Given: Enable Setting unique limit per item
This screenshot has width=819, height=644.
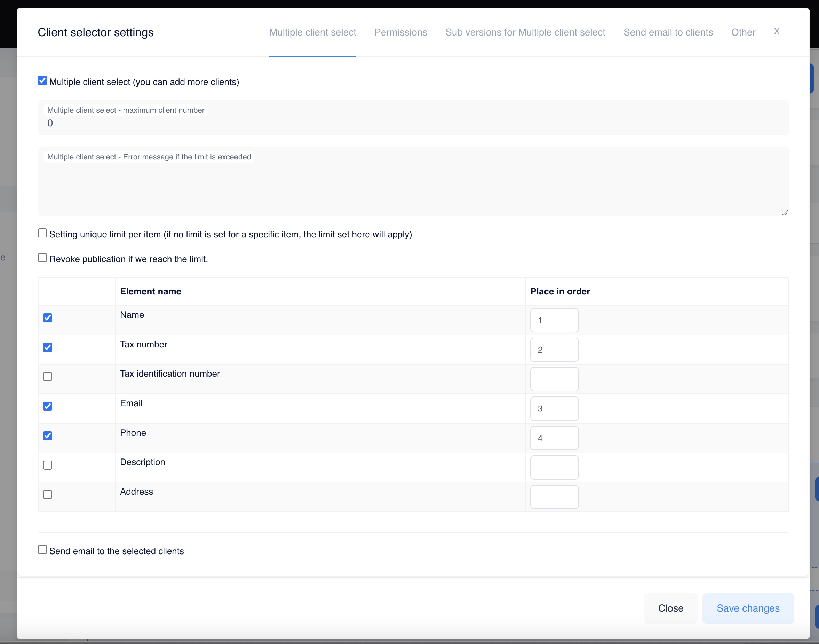Looking at the screenshot, I should pyautogui.click(x=42, y=233).
